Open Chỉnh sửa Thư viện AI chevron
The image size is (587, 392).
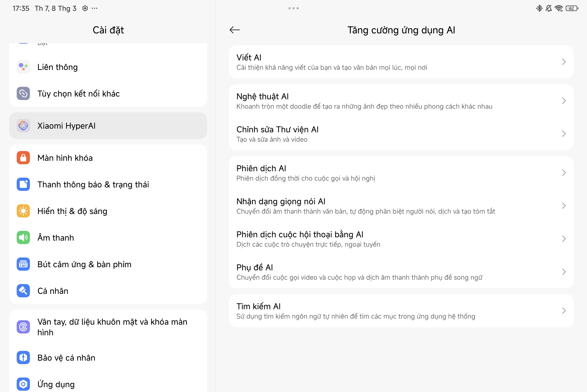click(x=564, y=134)
